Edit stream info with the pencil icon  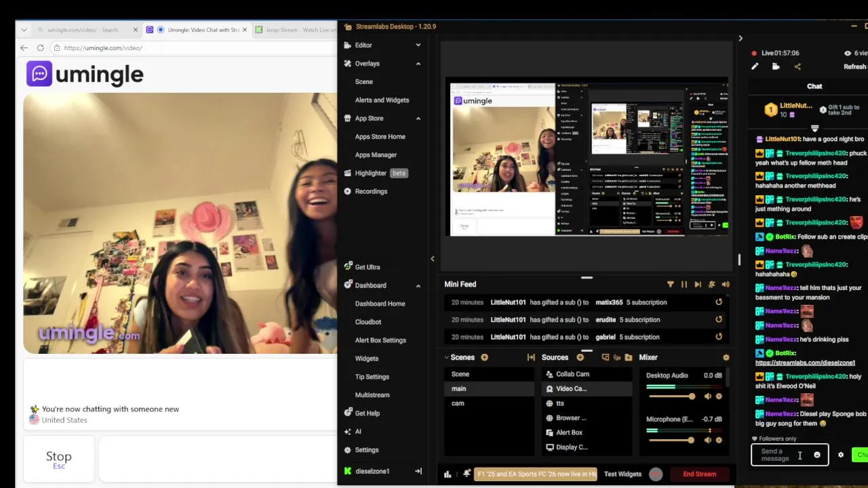point(755,66)
